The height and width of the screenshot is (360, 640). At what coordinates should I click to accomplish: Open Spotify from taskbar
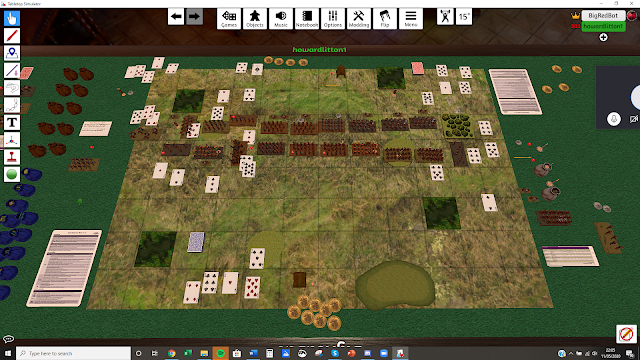tap(220, 353)
